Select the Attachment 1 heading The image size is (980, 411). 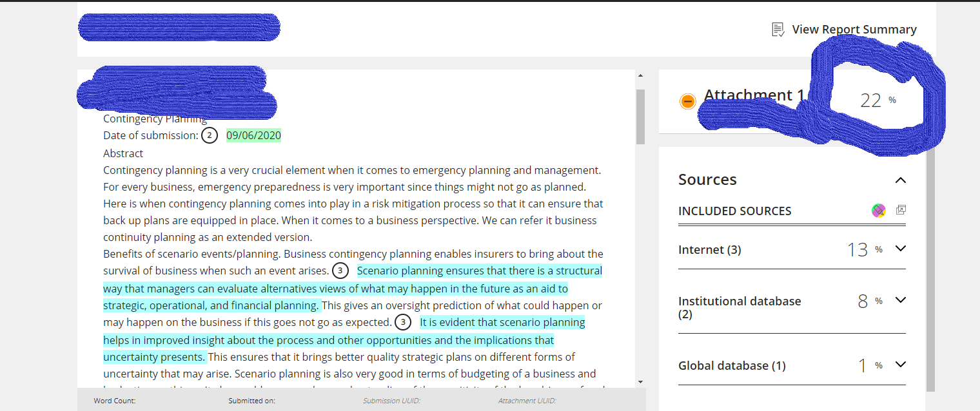[x=754, y=95]
